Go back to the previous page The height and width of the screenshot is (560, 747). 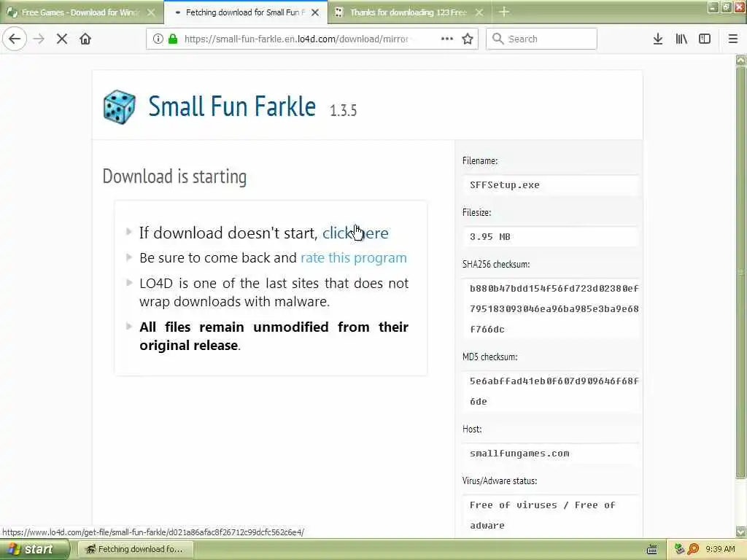coord(15,39)
